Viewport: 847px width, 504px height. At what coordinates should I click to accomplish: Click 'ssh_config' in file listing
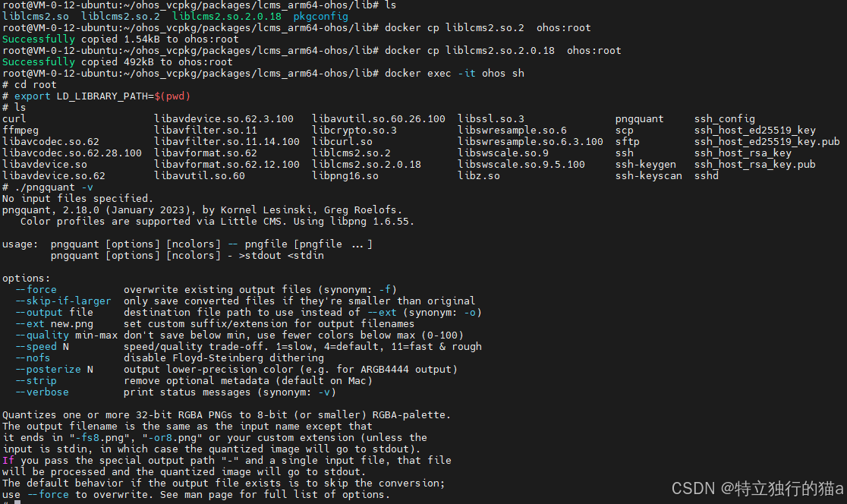[x=724, y=118]
